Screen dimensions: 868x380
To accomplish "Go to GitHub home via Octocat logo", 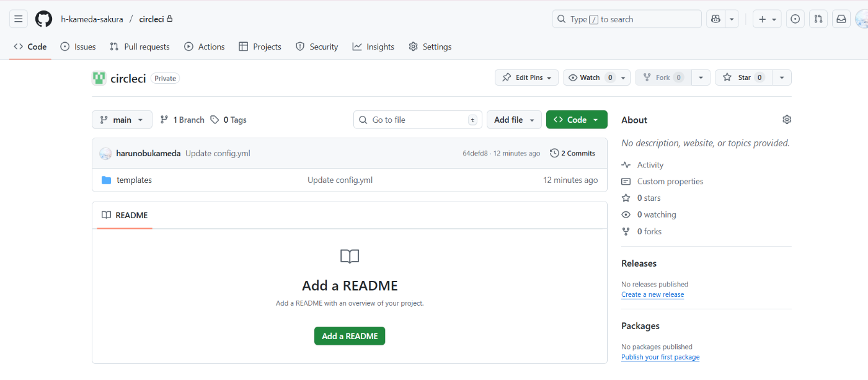I will coord(43,19).
